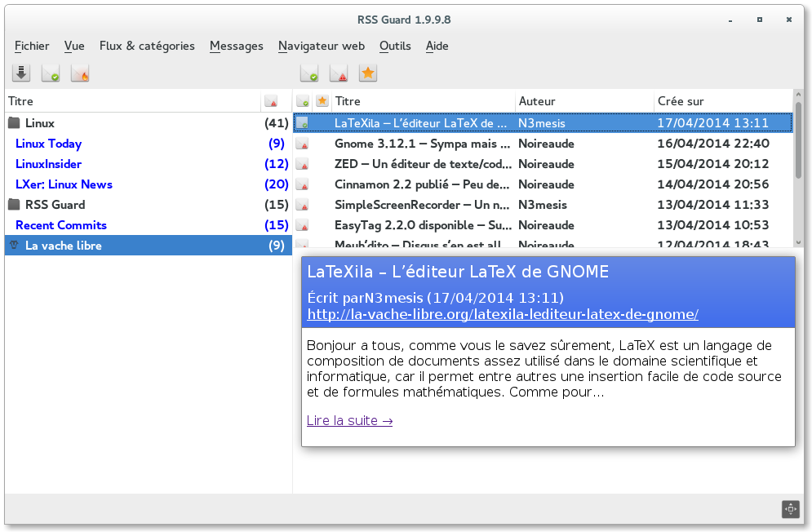Sort messages by the Crée sur column header
812x532 pixels.
723,101
